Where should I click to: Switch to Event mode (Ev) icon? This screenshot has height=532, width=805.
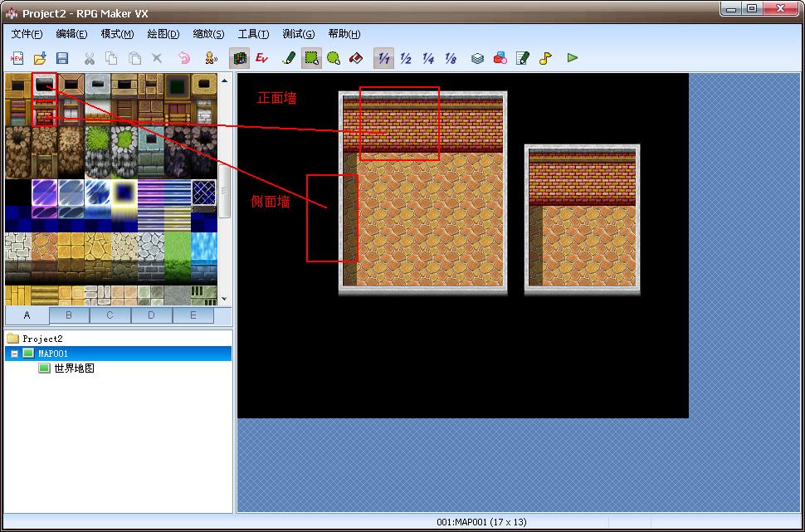pyautogui.click(x=261, y=58)
